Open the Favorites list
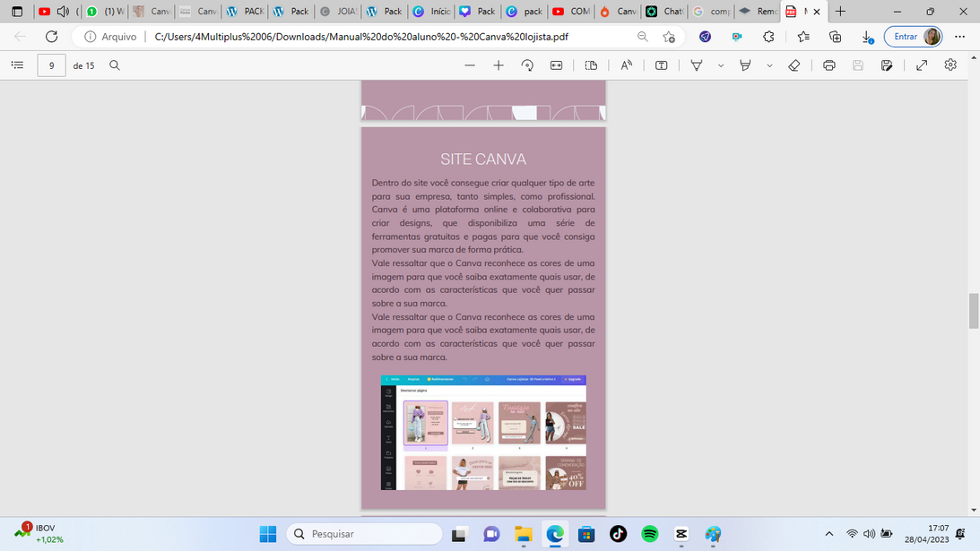Image resolution: width=980 pixels, height=551 pixels. (803, 37)
